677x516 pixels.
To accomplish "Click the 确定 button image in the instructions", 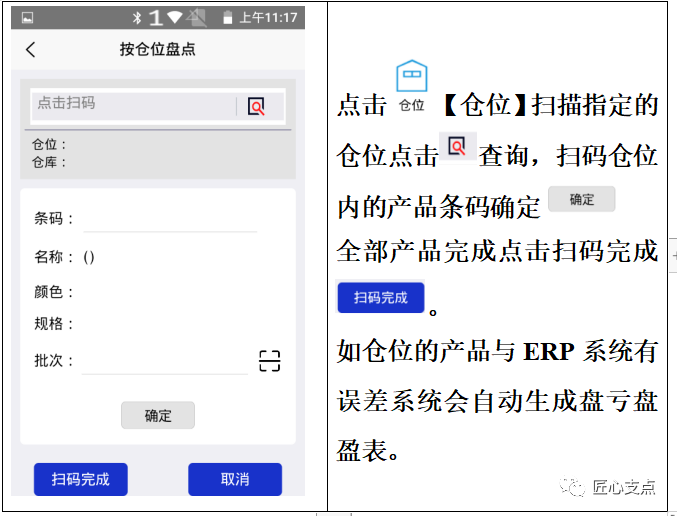I will 581,199.
